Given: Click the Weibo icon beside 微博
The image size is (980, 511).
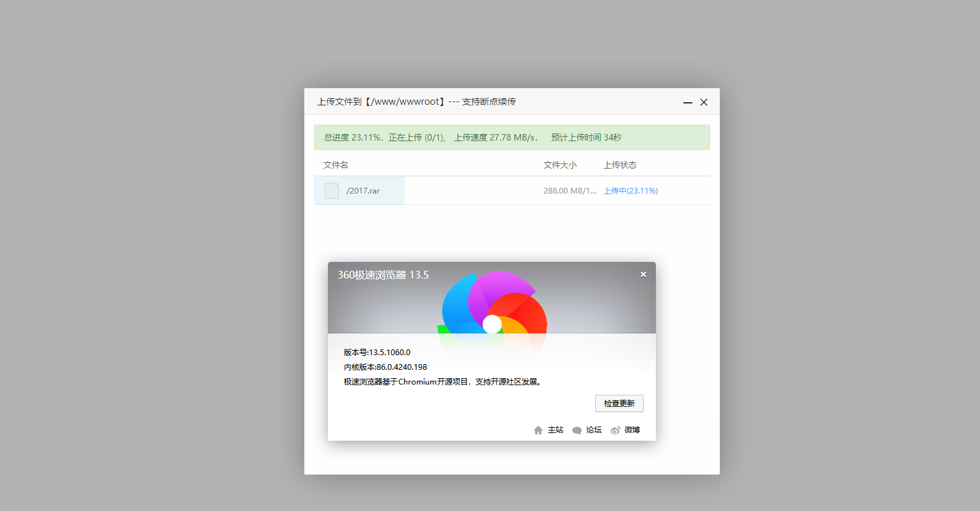Looking at the screenshot, I should 615,431.
